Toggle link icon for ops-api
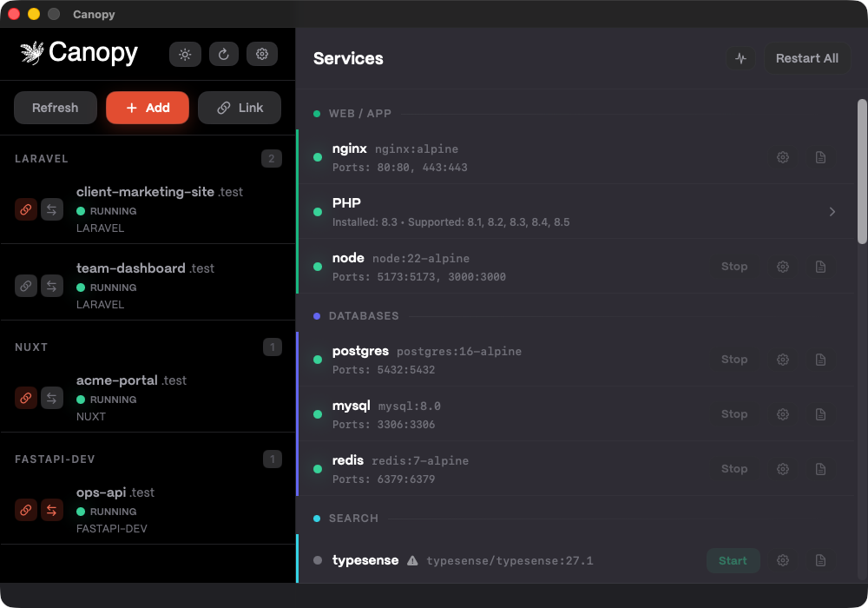Viewport: 868px width, 608px height. coord(25,510)
